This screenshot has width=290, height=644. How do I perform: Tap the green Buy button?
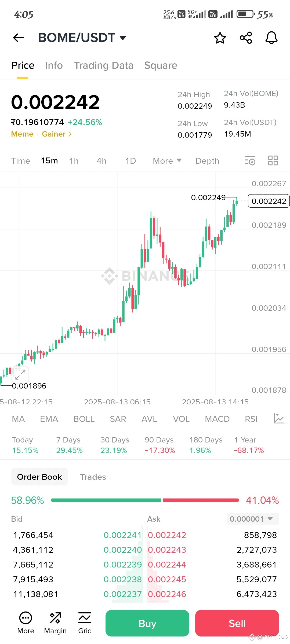point(147,623)
